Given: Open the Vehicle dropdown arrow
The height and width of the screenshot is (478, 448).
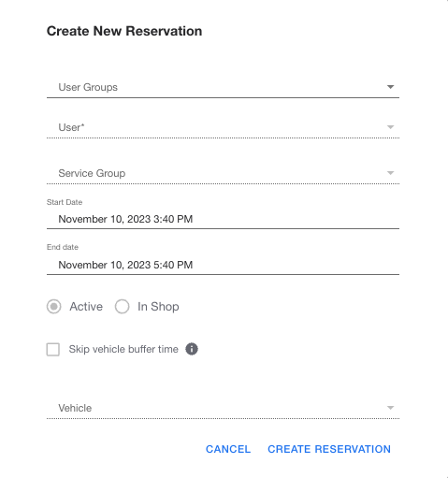Looking at the screenshot, I should [390, 408].
